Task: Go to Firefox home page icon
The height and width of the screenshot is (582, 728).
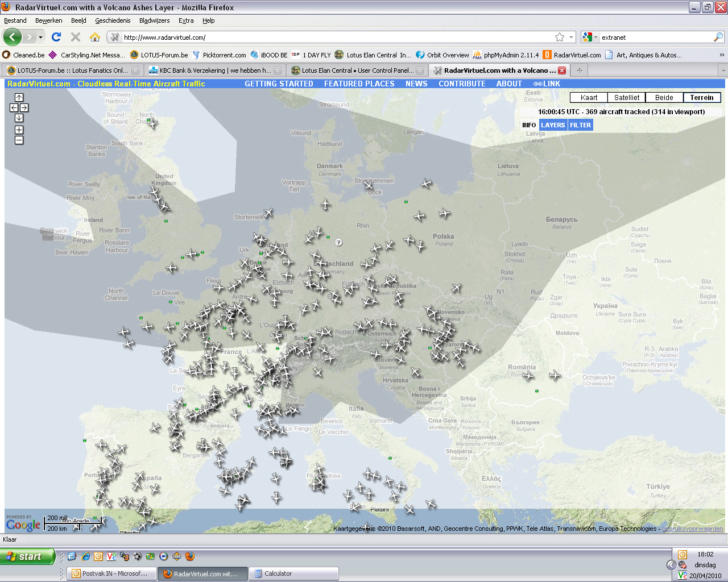Action: (95, 37)
